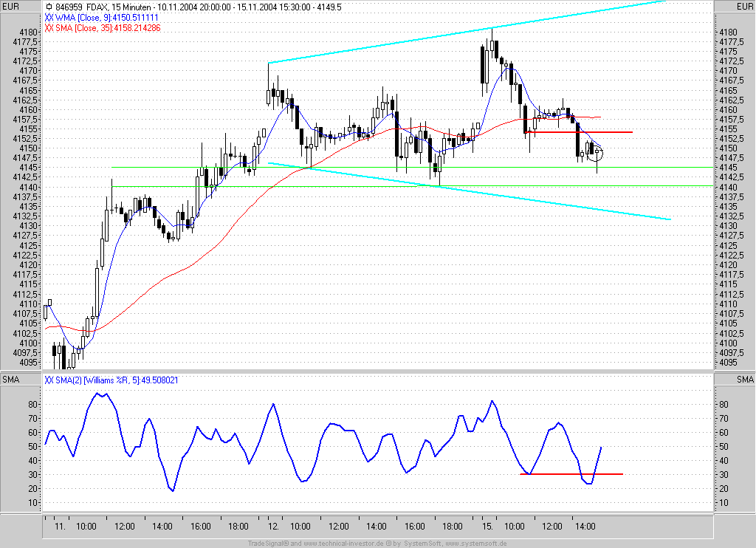Open the www.technical-investor.de footer link
The image size is (756, 548).
(x=343, y=544)
